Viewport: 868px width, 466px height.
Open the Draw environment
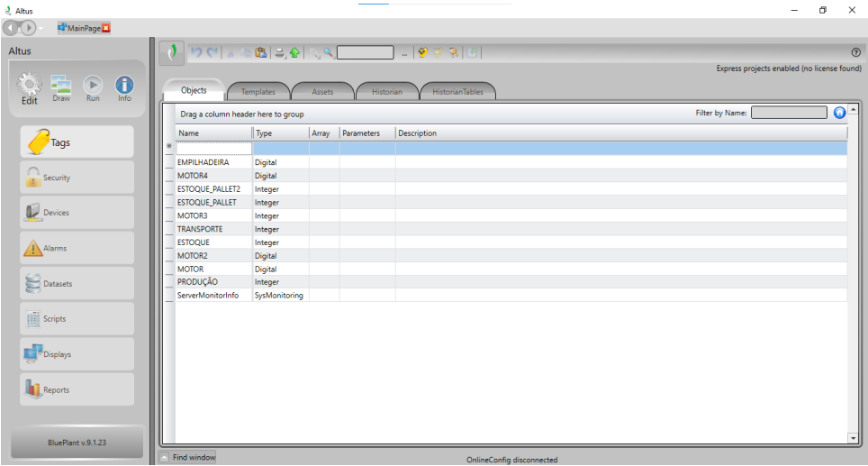(61, 87)
